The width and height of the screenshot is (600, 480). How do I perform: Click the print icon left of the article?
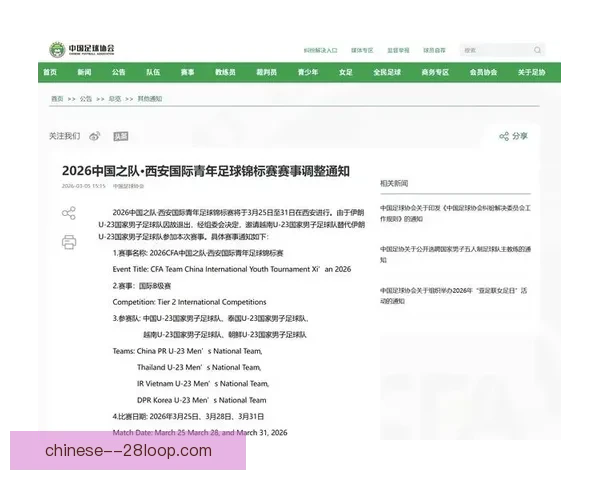click(x=69, y=242)
